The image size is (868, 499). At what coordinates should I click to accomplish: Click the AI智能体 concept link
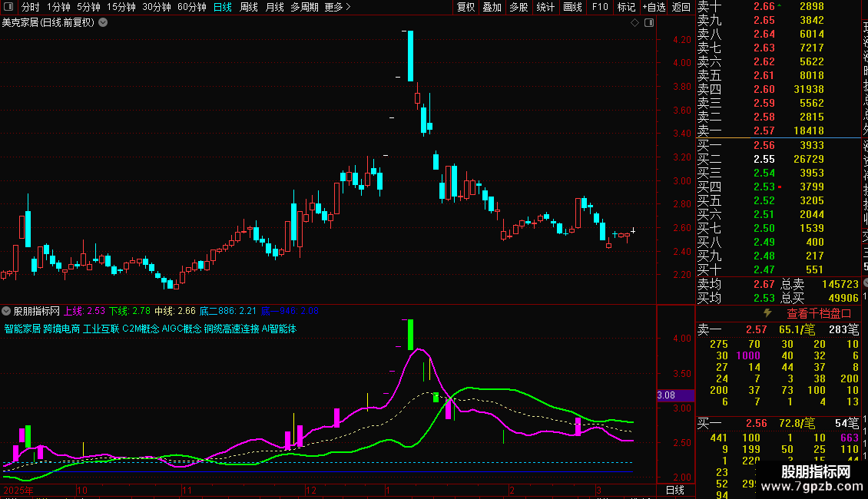point(279,329)
